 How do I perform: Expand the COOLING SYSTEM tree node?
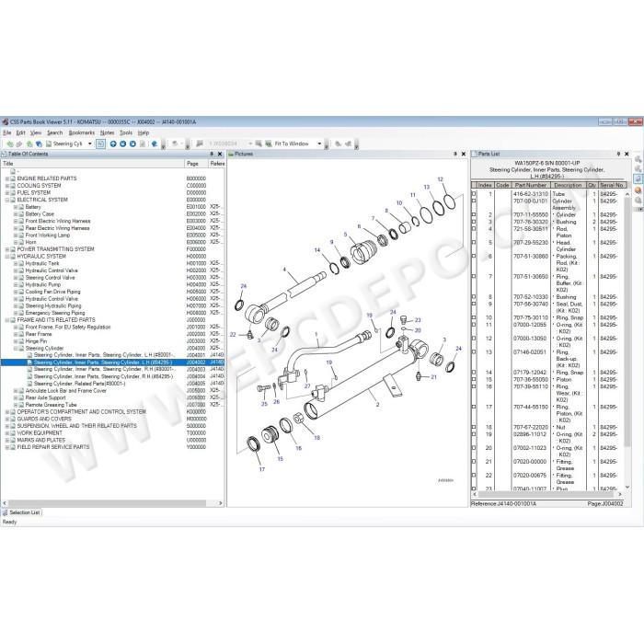point(7,186)
